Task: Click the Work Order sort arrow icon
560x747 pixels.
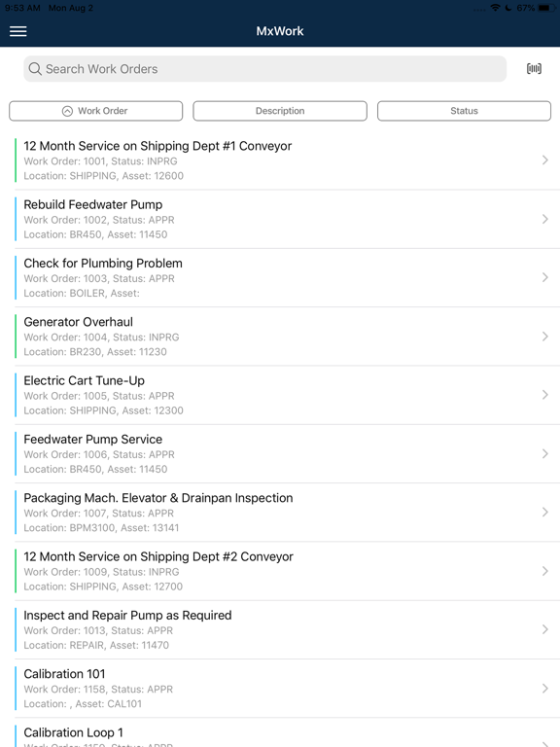Action: [68, 111]
